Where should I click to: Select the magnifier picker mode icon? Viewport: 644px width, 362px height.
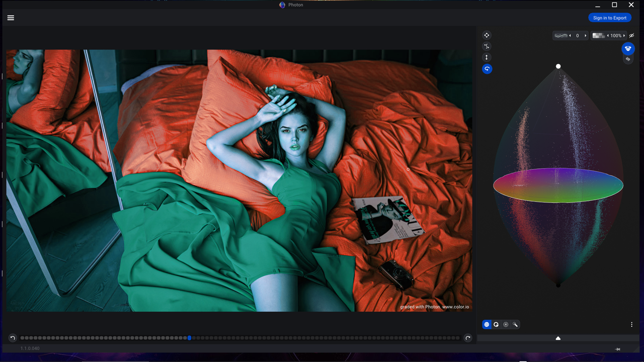click(x=515, y=325)
